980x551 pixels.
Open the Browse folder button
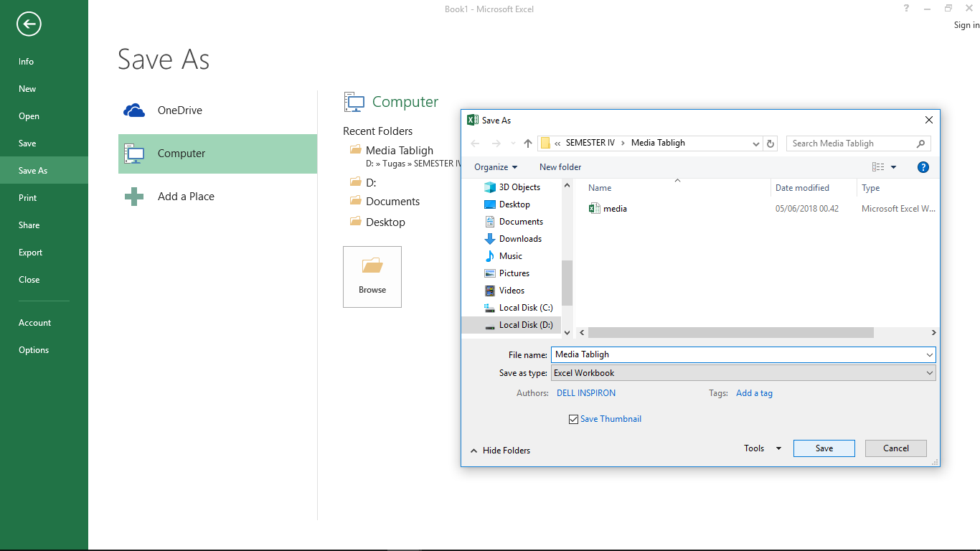pos(372,277)
